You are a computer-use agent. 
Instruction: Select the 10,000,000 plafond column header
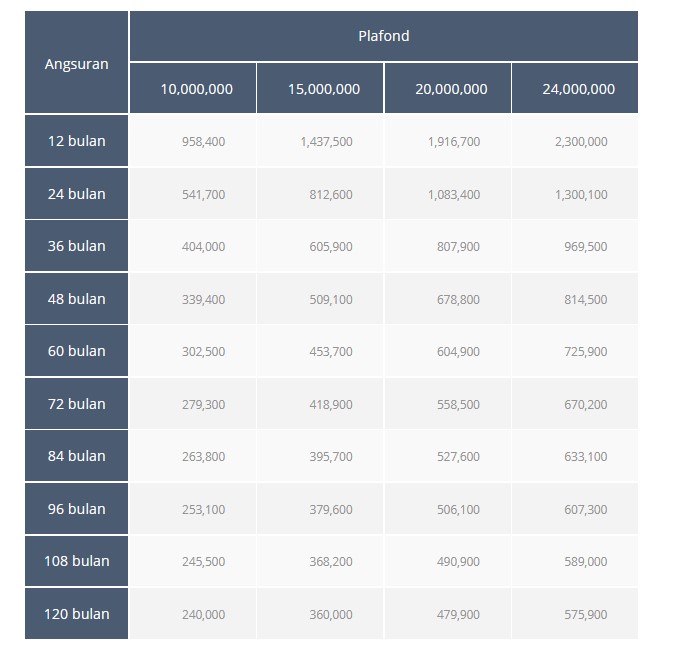pos(196,89)
